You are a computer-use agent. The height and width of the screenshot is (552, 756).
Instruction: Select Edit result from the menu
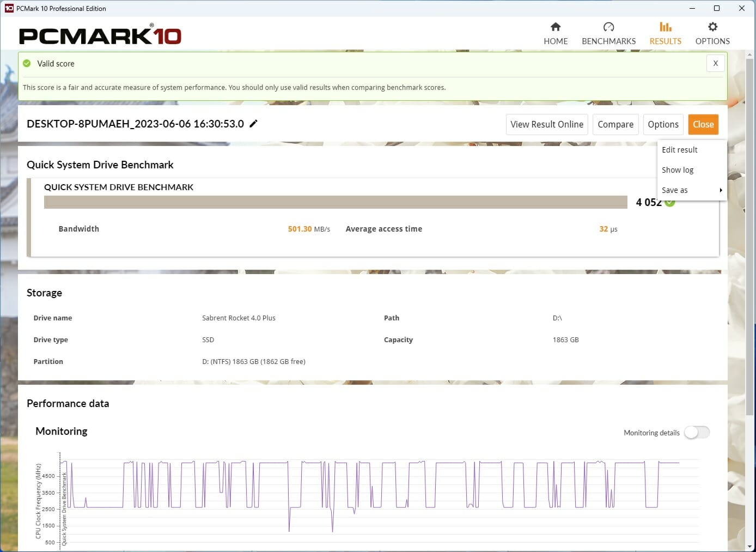[692, 150]
